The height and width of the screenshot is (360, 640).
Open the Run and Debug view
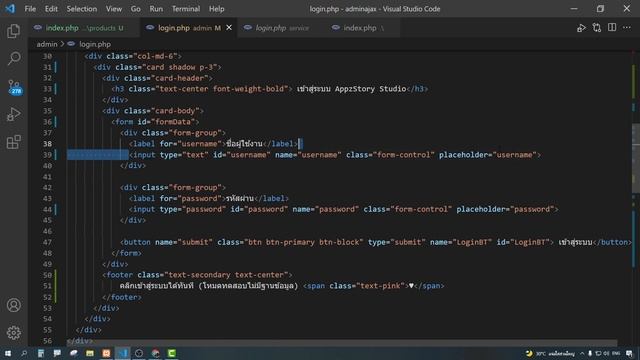[13, 114]
